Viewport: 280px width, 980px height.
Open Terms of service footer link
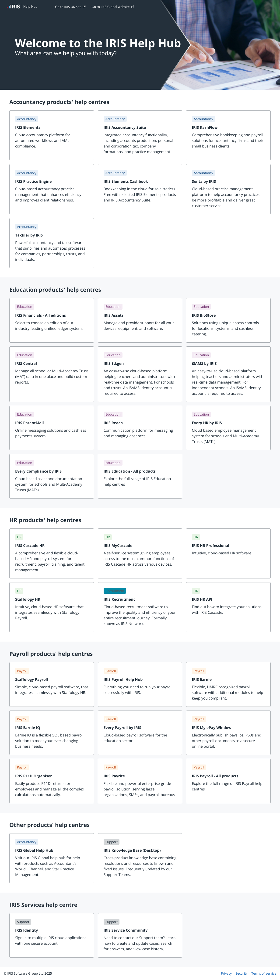264,973
